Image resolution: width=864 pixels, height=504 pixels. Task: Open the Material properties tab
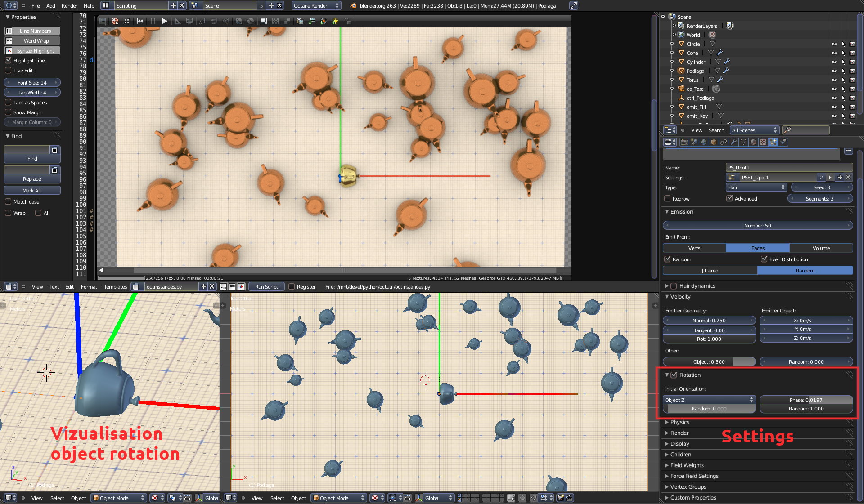753,142
